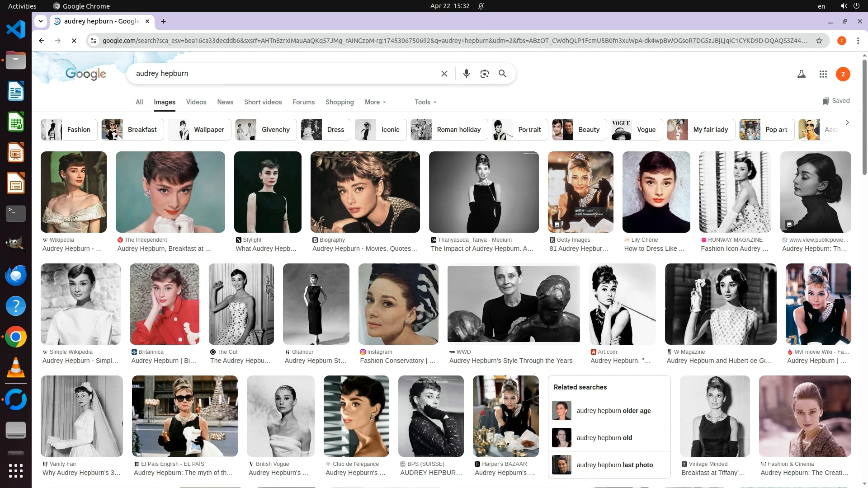Click the voice search microphone icon
This screenshot has height=488, width=868.
click(x=466, y=74)
